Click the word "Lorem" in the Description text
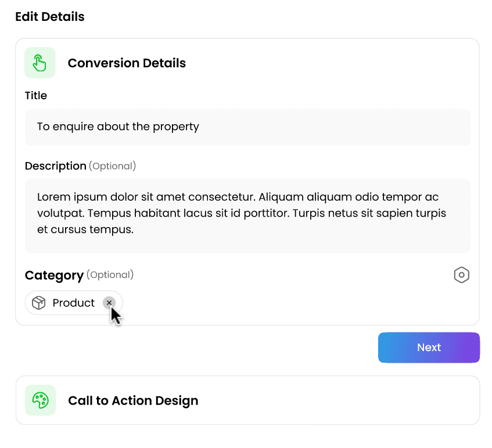 click(52, 197)
